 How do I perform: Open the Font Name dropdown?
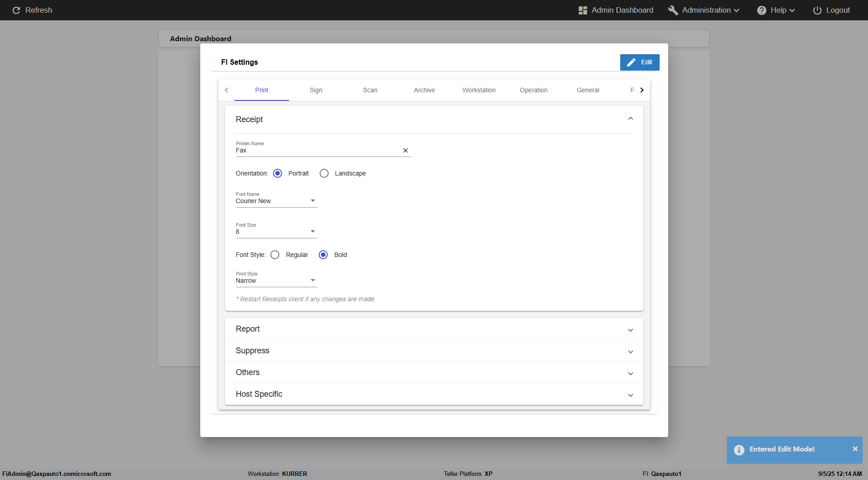pyautogui.click(x=276, y=201)
